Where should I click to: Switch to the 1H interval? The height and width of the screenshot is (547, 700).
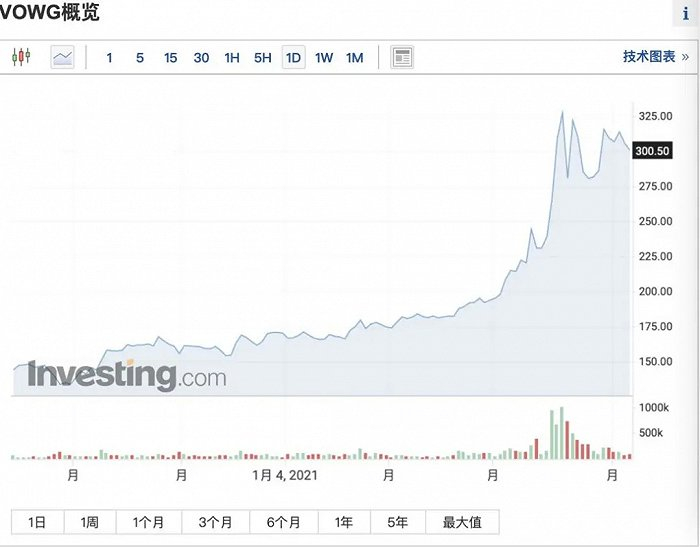pyautogui.click(x=232, y=57)
